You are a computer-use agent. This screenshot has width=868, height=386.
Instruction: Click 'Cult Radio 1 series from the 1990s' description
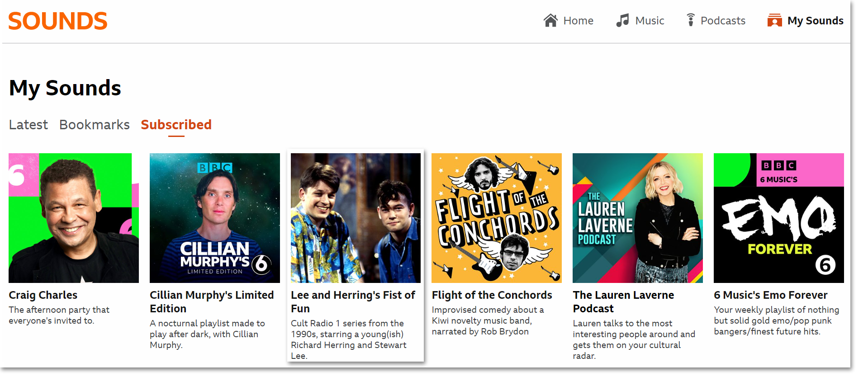point(349,339)
